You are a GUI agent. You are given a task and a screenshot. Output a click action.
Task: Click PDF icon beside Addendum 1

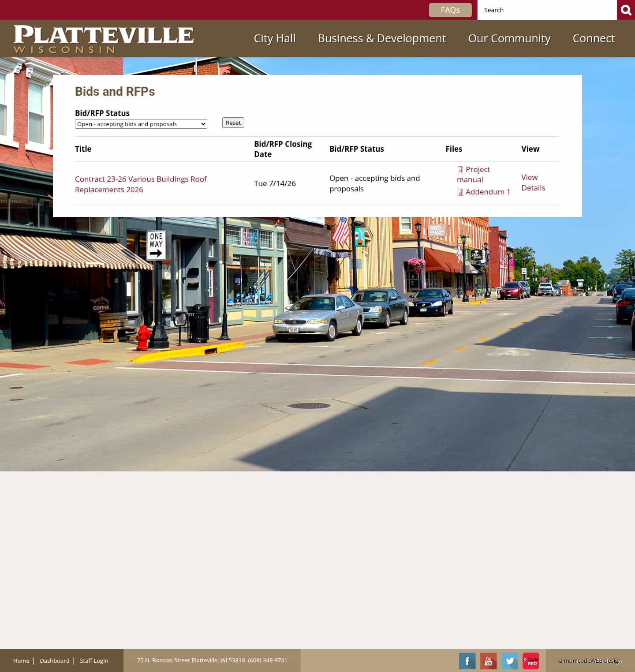pyautogui.click(x=460, y=192)
